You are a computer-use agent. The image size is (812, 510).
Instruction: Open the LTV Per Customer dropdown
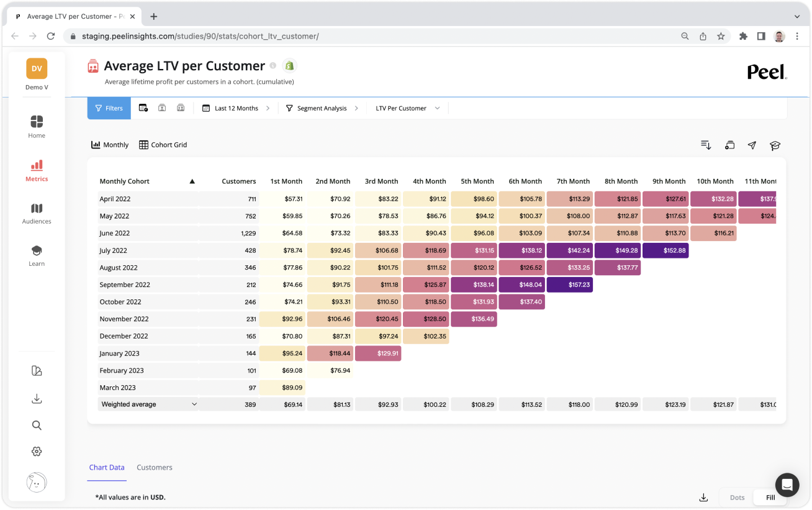[408, 108]
